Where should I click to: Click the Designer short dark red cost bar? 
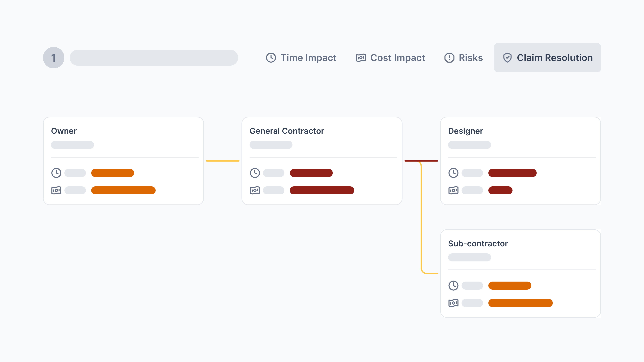point(500,190)
